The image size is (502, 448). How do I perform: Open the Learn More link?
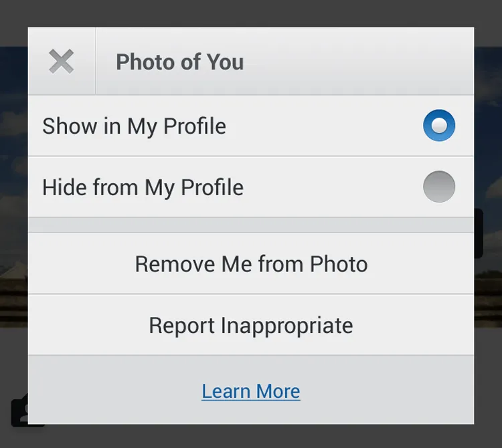pos(251,391)
